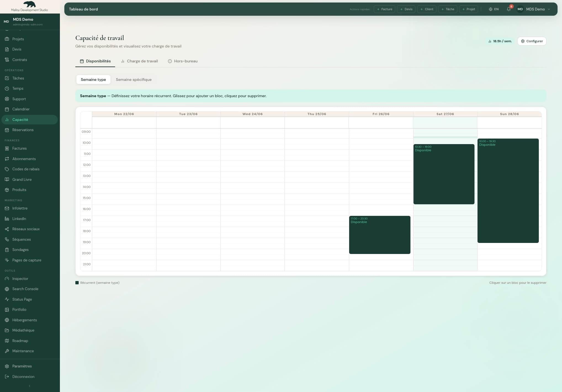This screenshot has width=562, height=392.
Task: Click the Sunday 10:00 – 19:30 Disponible block
Action: point(508,191)
